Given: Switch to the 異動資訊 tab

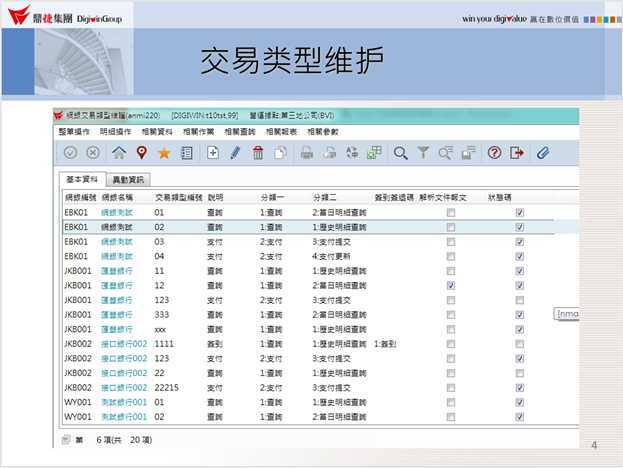Looking at the screenshot, I should tap(128, 180).
